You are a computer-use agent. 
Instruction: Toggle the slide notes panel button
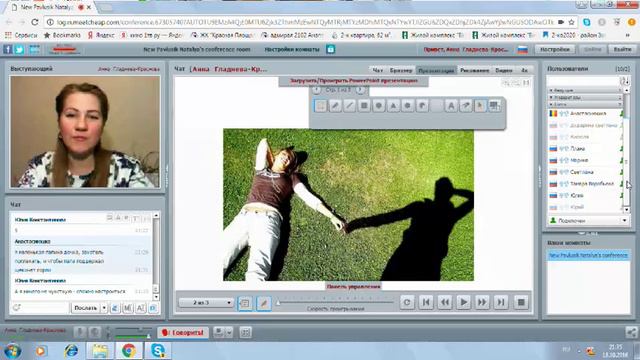(x=245, y=303)
